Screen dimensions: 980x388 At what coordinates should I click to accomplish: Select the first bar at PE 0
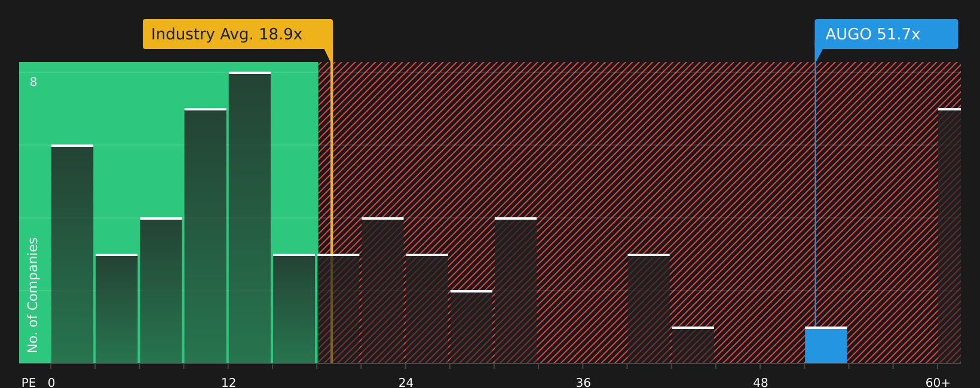[72, 254]
